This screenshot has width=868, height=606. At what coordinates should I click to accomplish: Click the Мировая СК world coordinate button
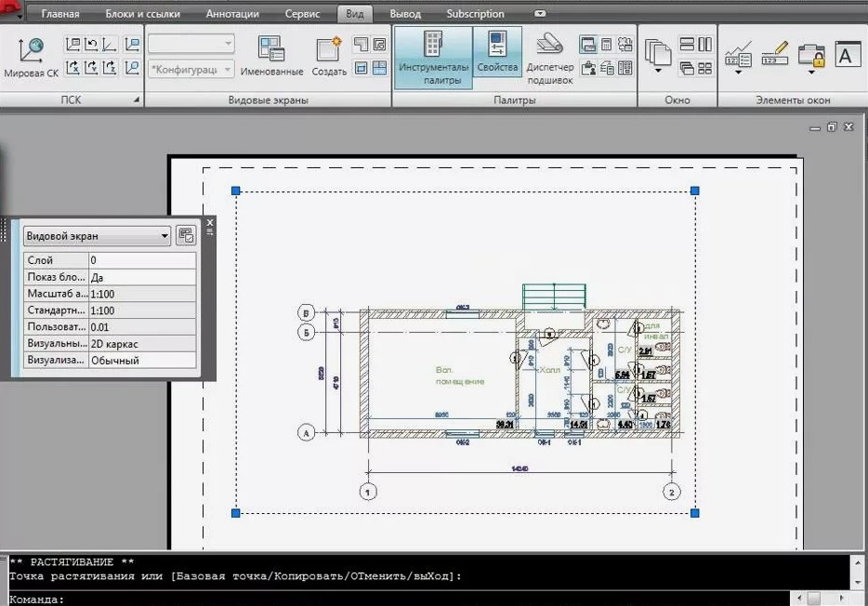click(31, 57)
